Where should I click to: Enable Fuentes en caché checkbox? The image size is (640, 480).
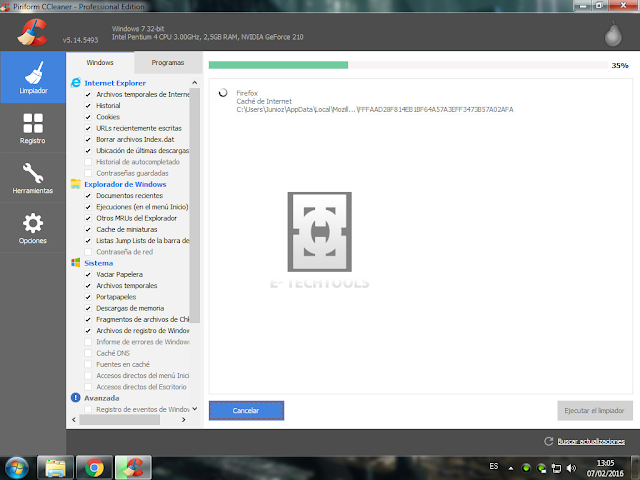point(88,364)
